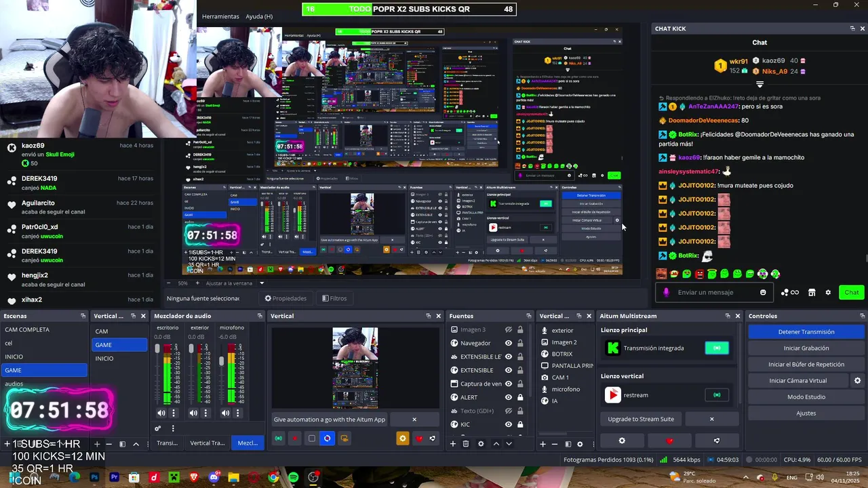The height and width of the screenshot is (488, 868).
Task: Click orange gear in Vertical panel
Action: pos(402,439)
